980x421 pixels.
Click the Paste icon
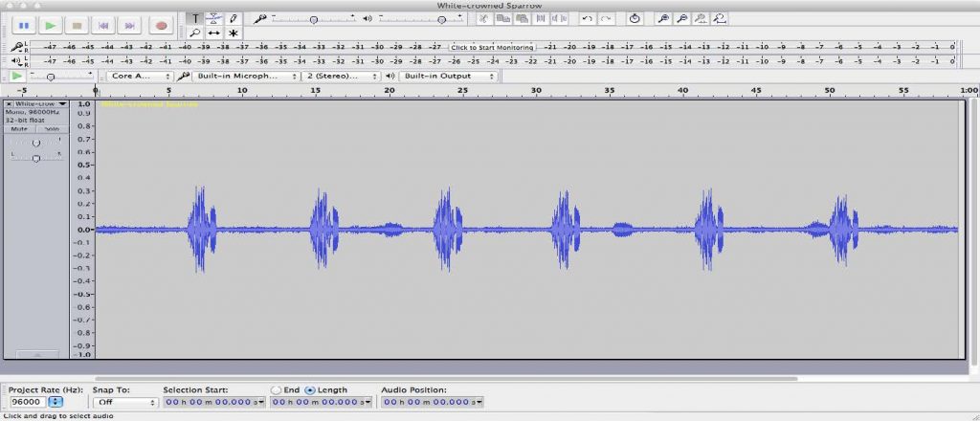tap(522, 19)
